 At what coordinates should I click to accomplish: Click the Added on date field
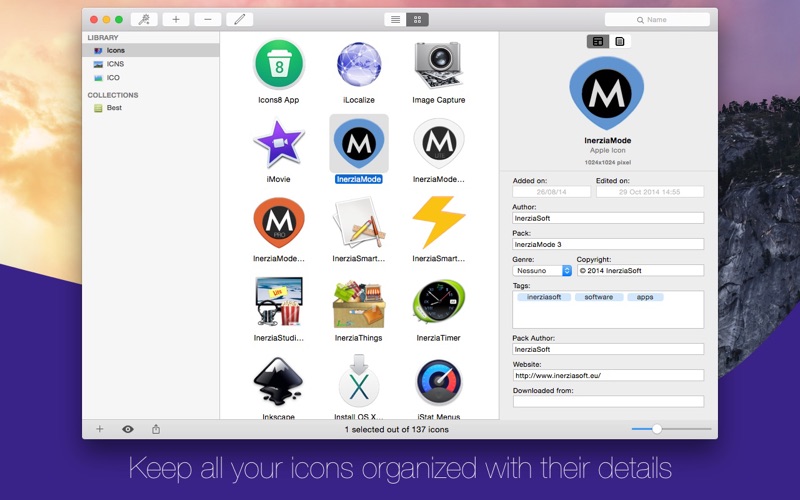552,192
